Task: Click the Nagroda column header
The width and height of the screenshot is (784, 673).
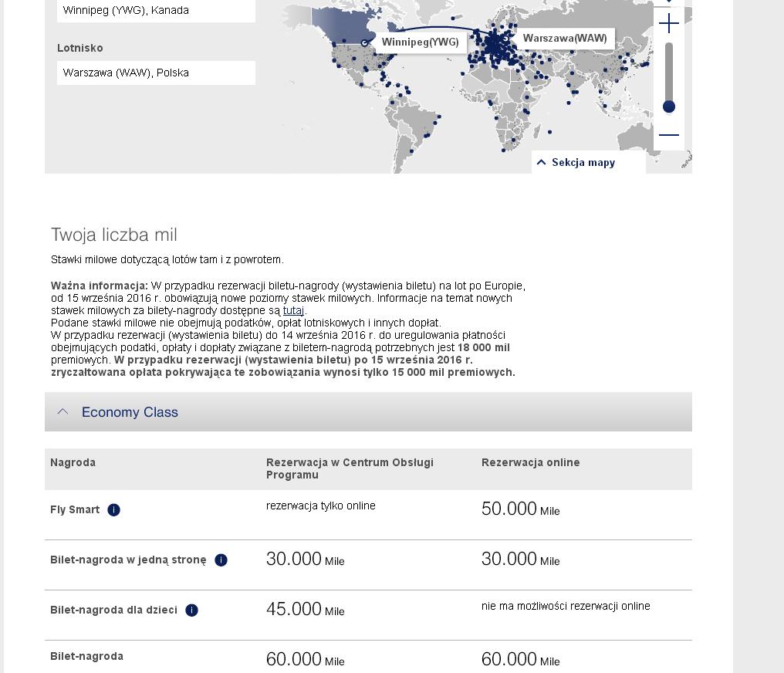Action: [73, 462]
